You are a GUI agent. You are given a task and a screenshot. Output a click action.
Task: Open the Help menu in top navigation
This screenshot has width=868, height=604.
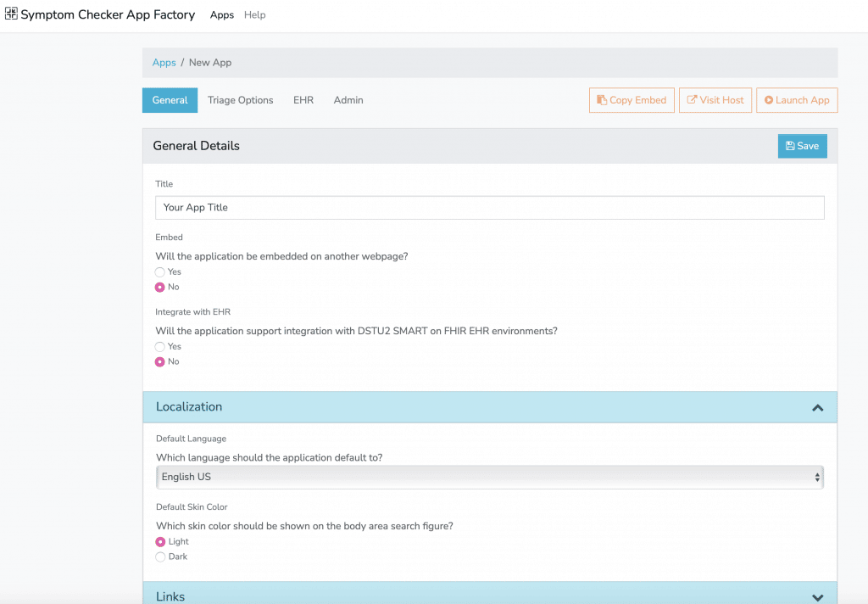254,15
